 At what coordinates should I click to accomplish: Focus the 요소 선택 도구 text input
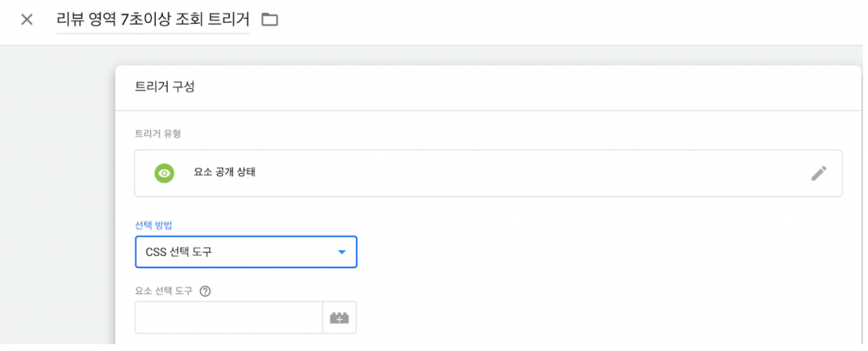(x=229, y=318)
